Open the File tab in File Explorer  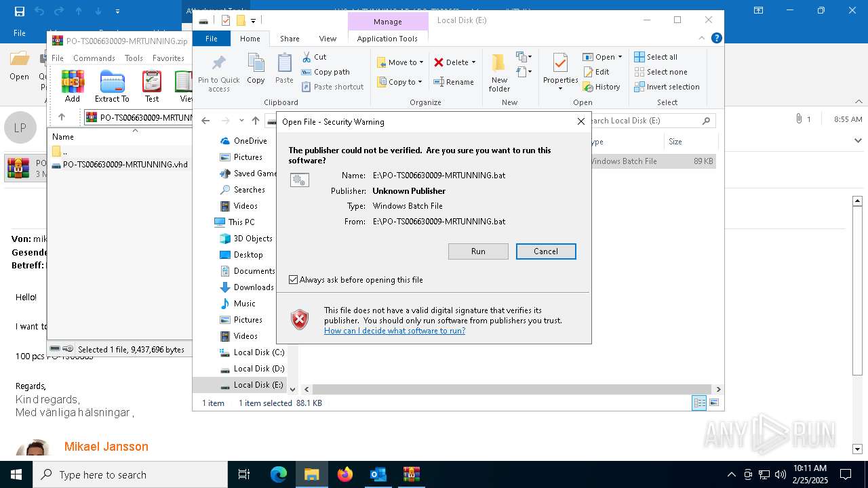point(212,39)
